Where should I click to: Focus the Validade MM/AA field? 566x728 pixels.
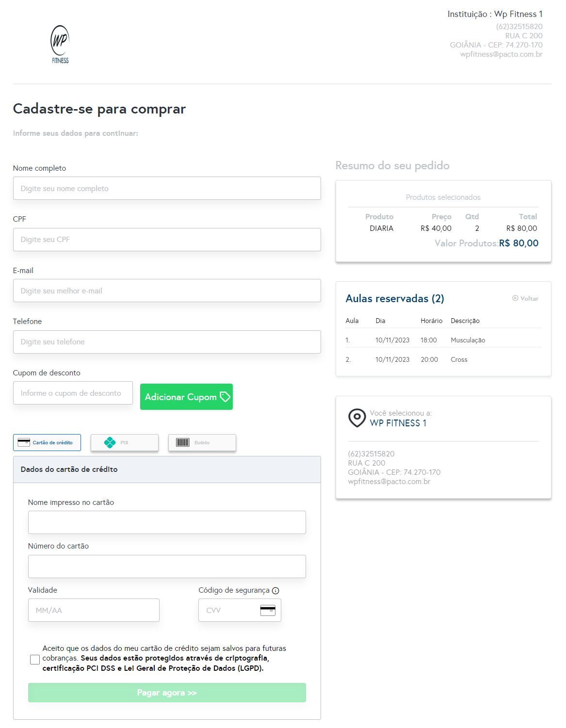94,610
